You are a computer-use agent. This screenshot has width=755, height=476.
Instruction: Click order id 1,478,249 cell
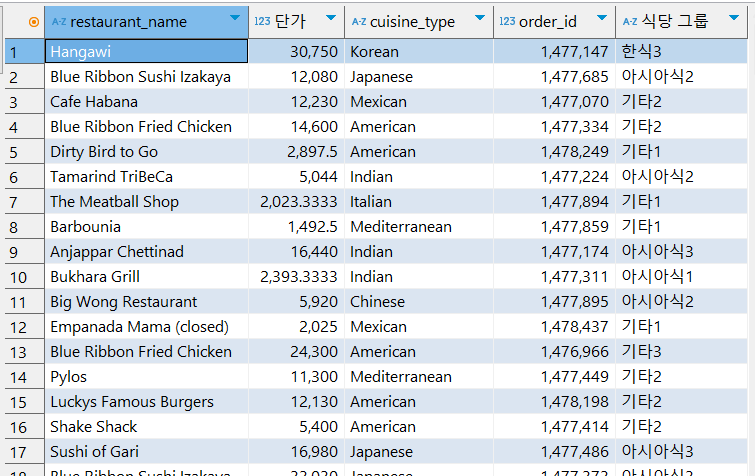tap(555, 152)
